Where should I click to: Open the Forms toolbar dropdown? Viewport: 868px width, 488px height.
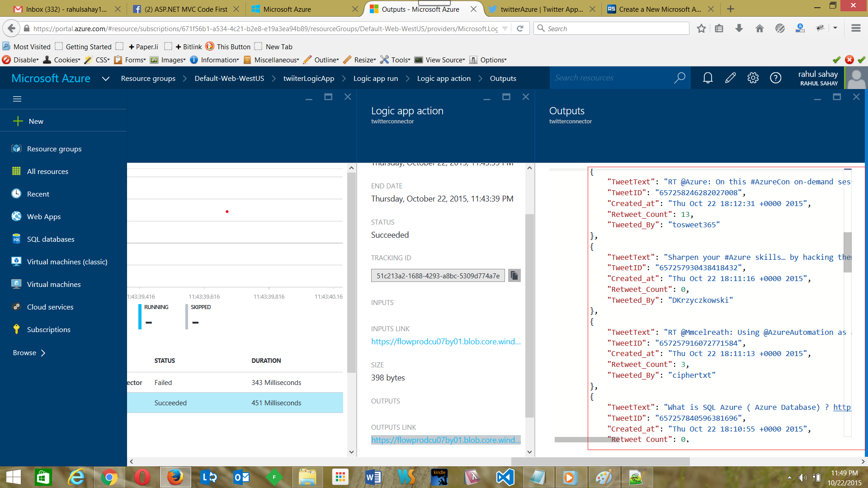[x=130, y=60]
